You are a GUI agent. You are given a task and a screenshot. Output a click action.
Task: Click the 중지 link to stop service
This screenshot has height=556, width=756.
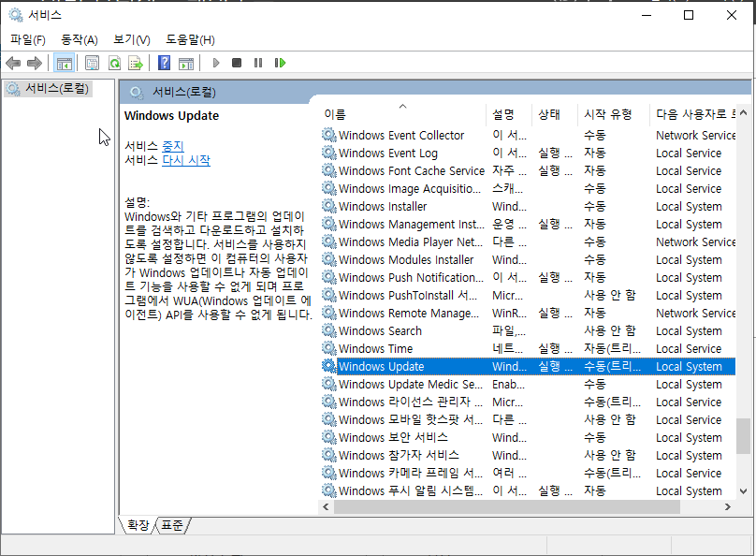coord(172,146)
